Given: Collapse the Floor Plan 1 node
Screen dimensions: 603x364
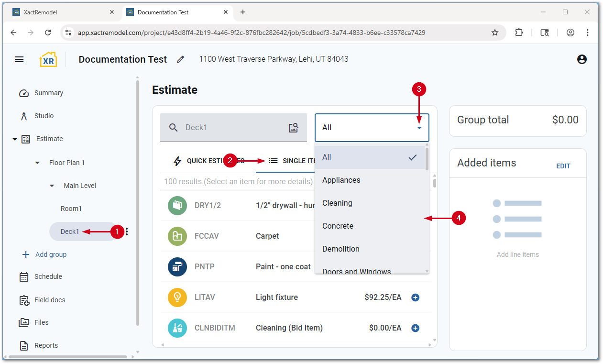Looking at the screenshot, I should tap(38, 163).
